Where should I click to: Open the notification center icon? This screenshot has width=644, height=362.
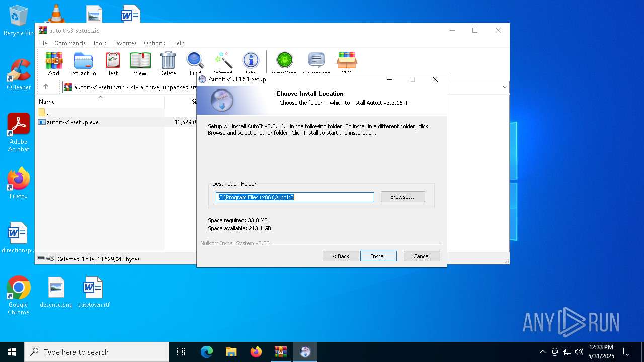click(627, 352)
